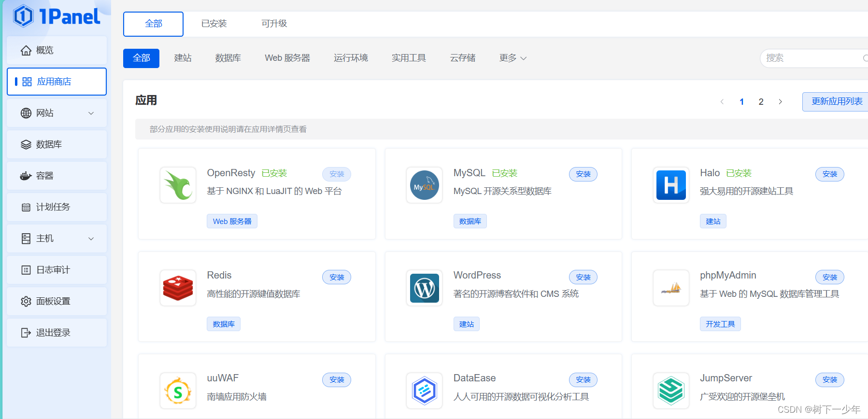The image size is (868, 419).
Task: Go to previous page arrow
Action: tap(722, 102)
